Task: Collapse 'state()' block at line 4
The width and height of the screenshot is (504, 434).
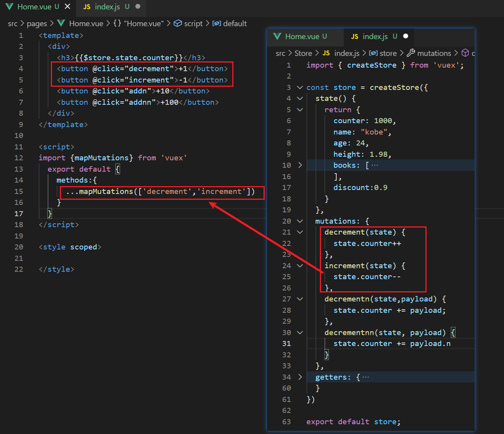Action: tap(300, 99)
